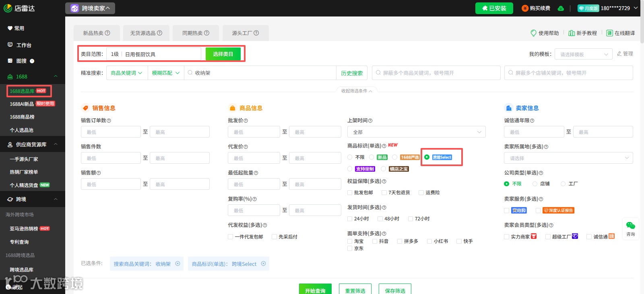The image size is (644, 294).
Task: Check the 一件代发包邮 checkbox
Action: [231, 237]
